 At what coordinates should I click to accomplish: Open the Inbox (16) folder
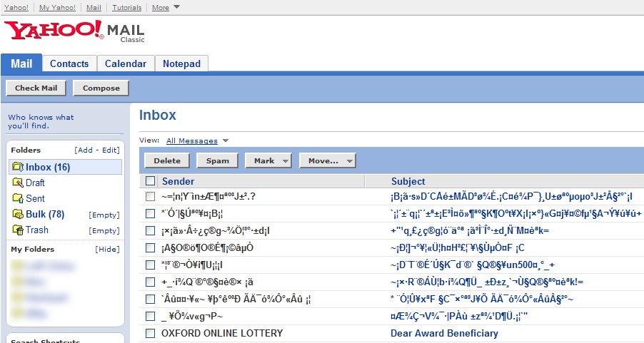(x=48, y=167)
